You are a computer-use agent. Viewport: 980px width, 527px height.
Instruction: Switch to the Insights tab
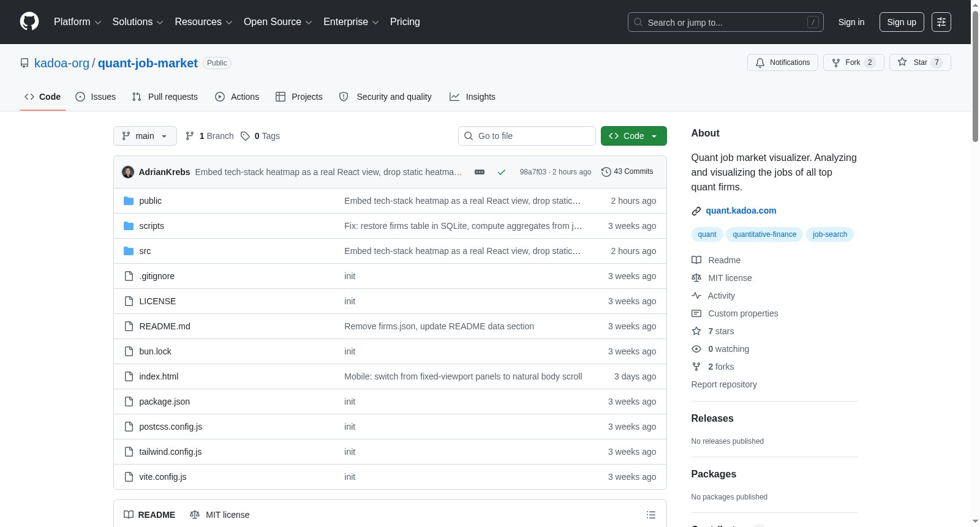pyautogui.click(x=472, y=97)
